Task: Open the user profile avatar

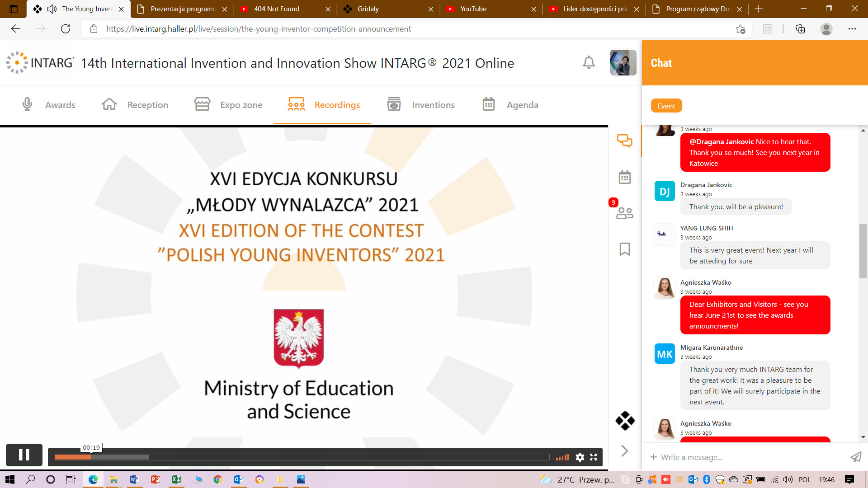Action: tap(623, 62)
